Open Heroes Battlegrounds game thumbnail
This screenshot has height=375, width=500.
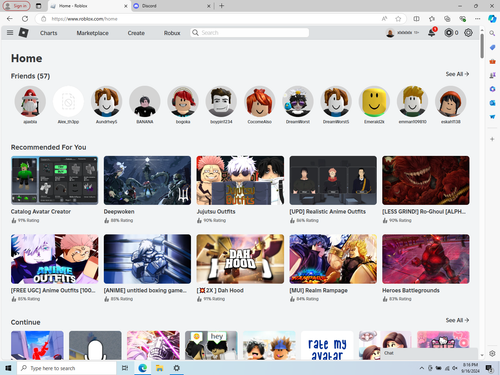coord(426,259)
